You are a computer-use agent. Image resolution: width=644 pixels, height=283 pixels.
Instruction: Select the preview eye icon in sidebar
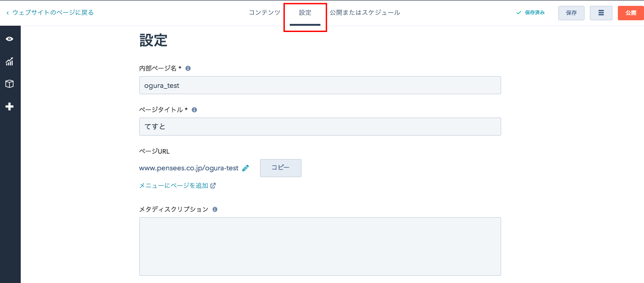click(10, 39)
